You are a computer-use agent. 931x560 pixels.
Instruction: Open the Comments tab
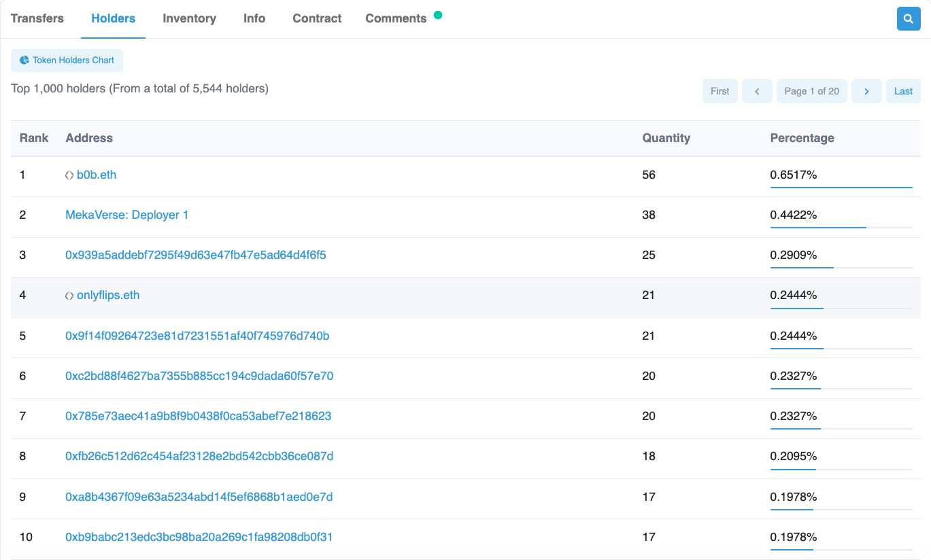click(396, 18)
